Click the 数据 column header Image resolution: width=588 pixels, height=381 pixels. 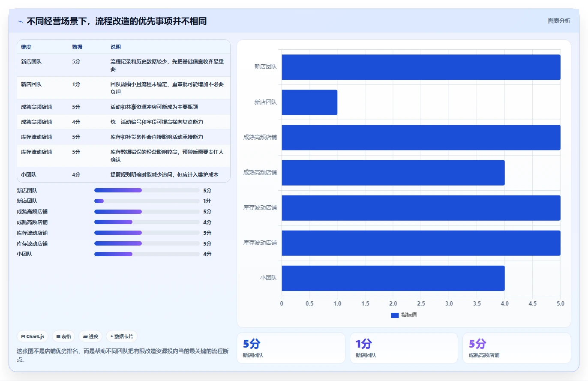pyautogui.click(x=77, y=47)
